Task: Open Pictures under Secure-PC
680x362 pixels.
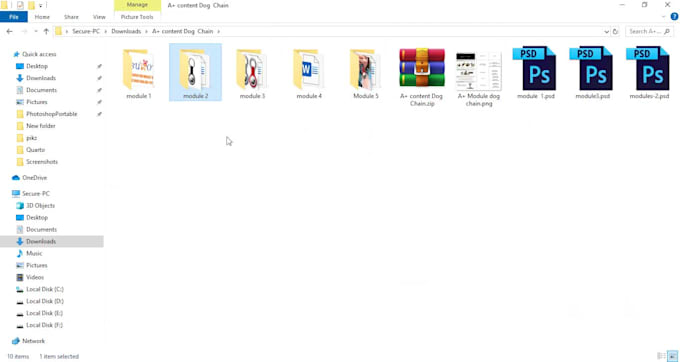Action: [36, 265]
